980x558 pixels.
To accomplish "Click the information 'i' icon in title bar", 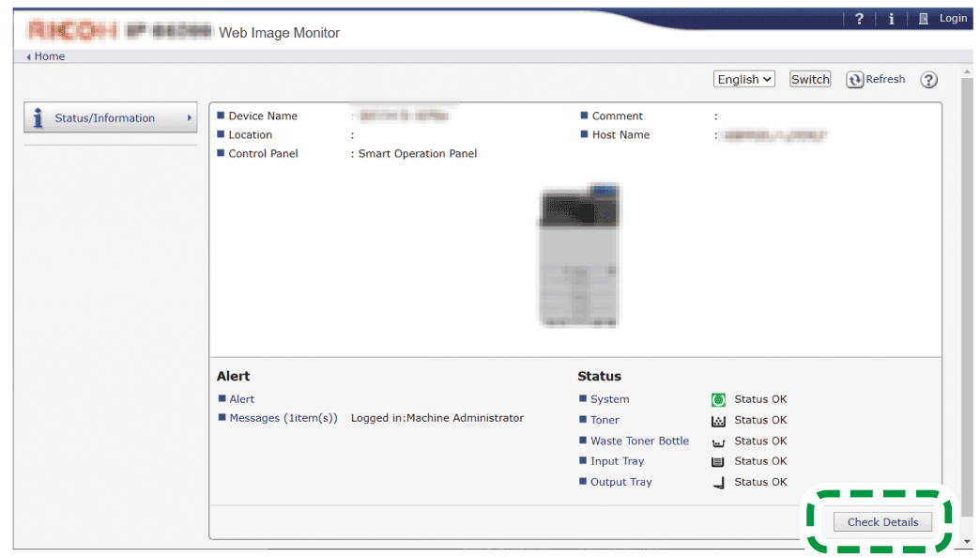I will coord(891,18).
